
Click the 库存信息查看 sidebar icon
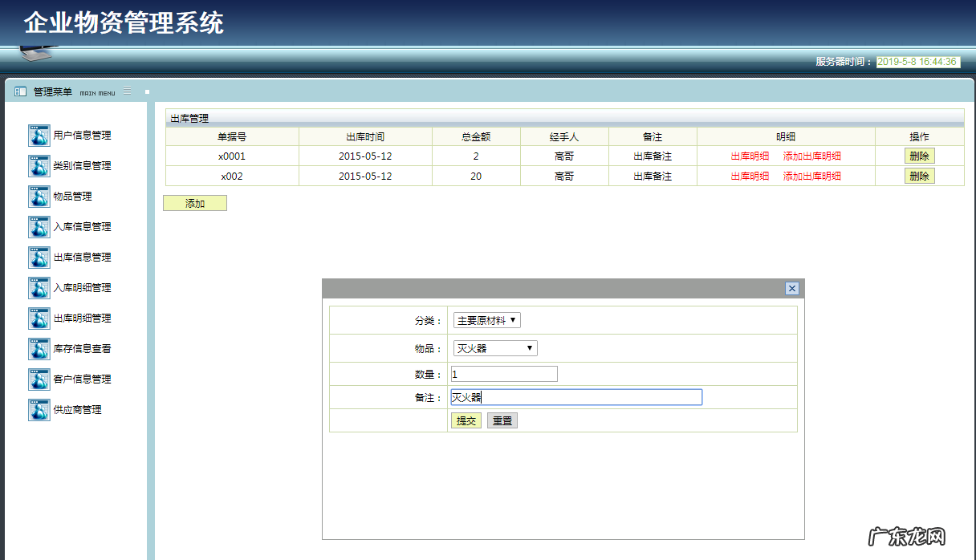39,348
